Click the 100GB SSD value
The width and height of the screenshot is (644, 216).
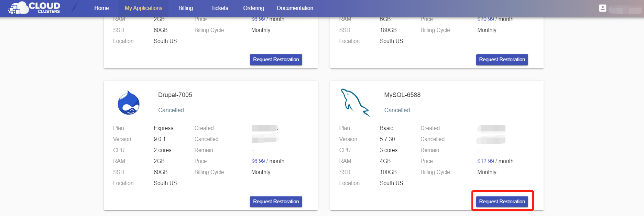pos(388,172)
